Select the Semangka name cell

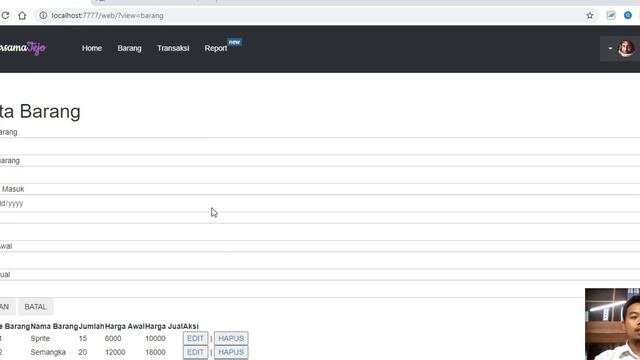48,352
